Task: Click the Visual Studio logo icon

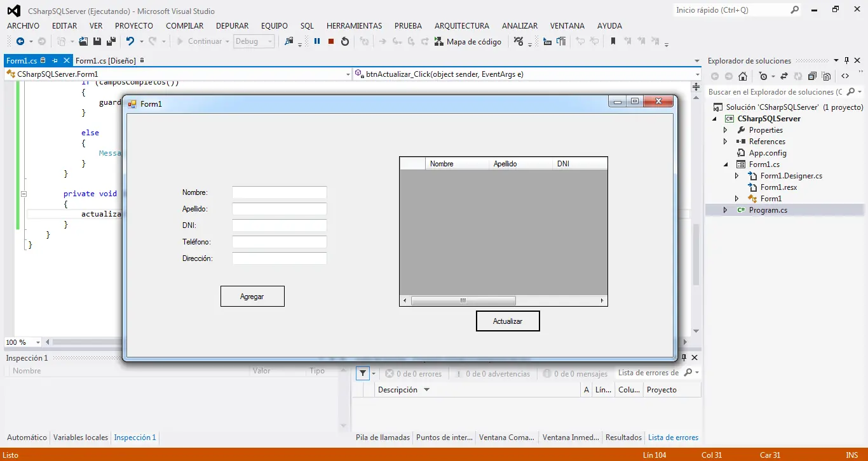Action: pyautogui.click(x=14, y=11)
